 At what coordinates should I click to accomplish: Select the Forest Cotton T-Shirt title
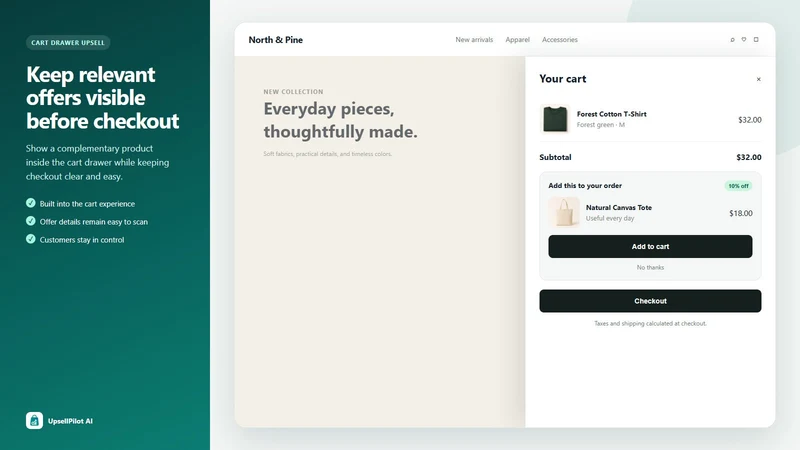click(611, 114)
